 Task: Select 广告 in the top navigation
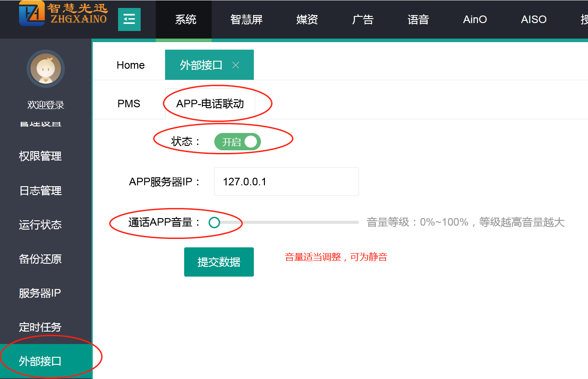(363, 20)
